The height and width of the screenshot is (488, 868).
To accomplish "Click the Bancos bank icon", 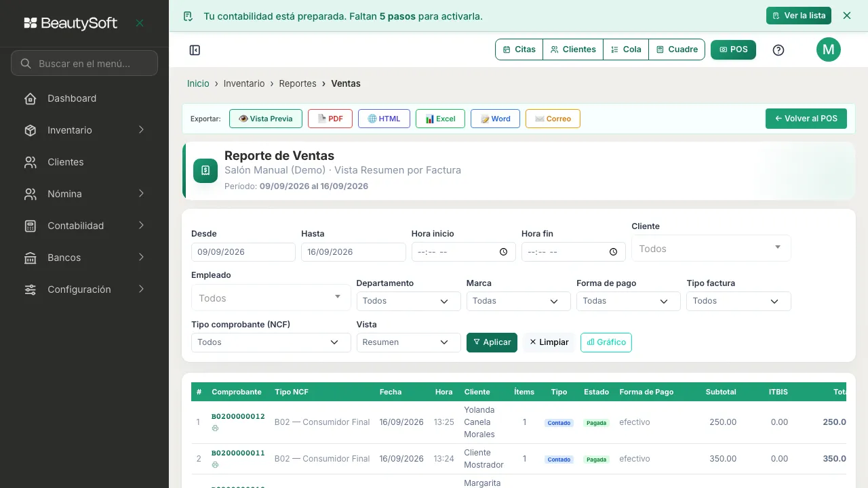I will coord(31,258).
